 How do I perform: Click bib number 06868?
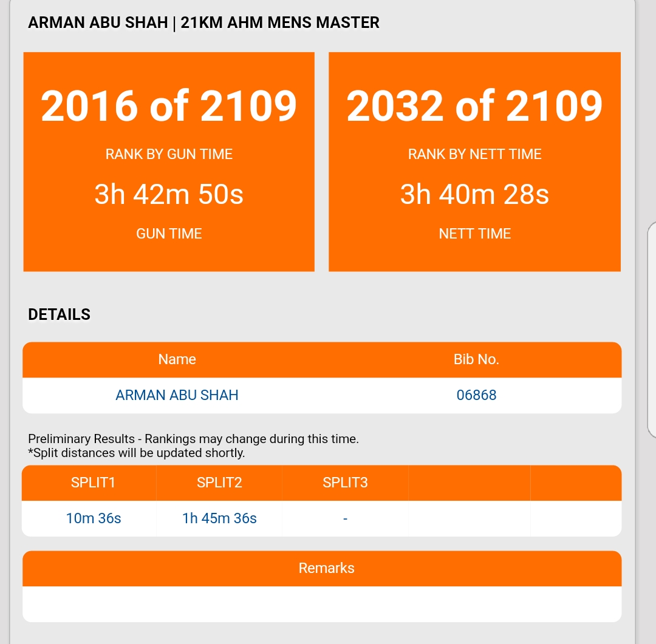(x=476, y=395)
